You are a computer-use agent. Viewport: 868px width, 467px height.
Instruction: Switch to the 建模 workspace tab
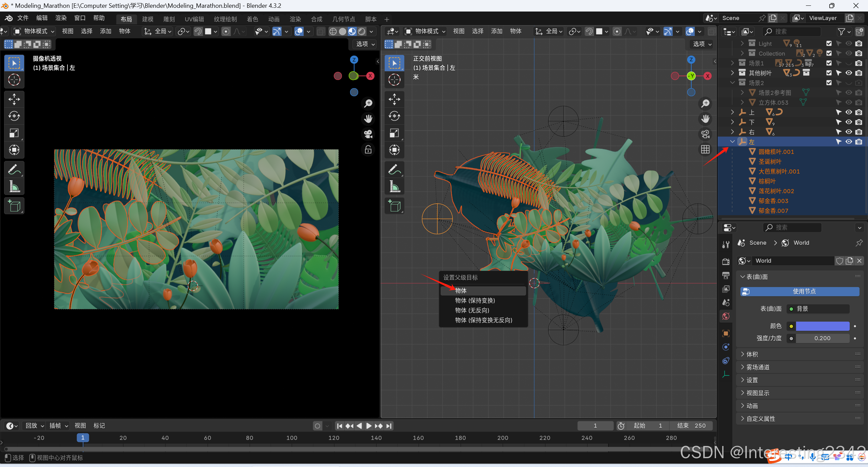pos(148,19)
